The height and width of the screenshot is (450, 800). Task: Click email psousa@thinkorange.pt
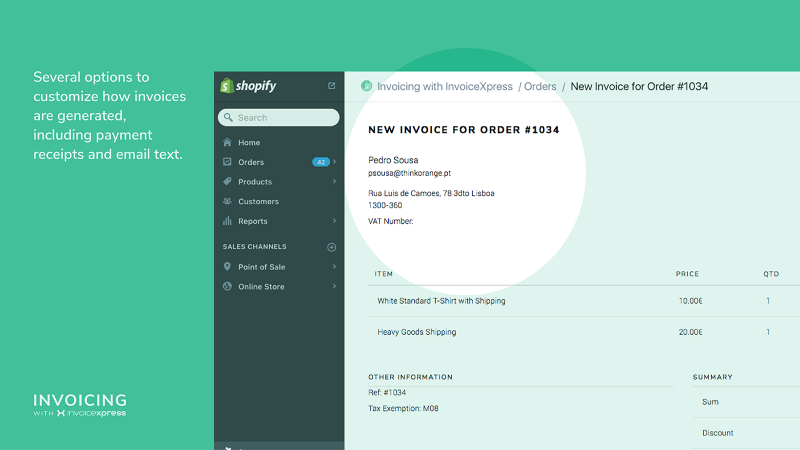(x=409, y=173)
